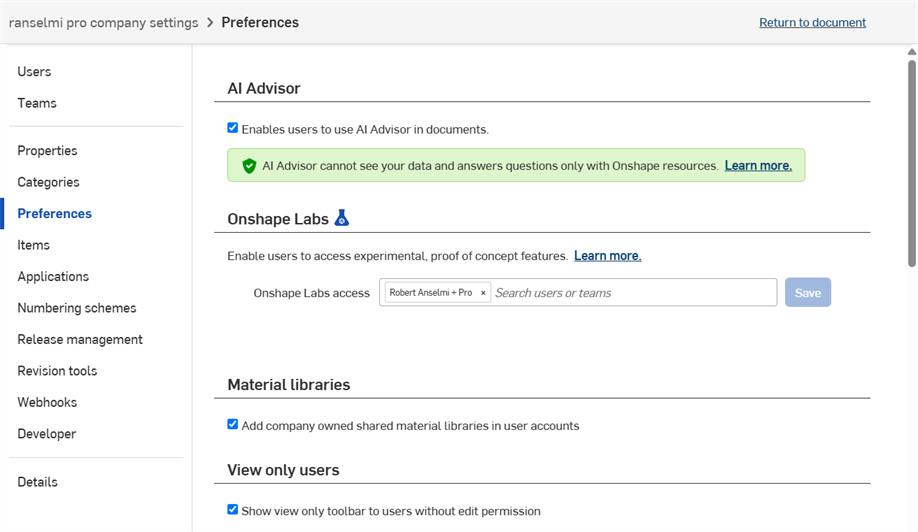Image resolution: width=918 pixels, height=532 pixels.
Task: Open the Teams settings page
Action: tap(37, 103)
